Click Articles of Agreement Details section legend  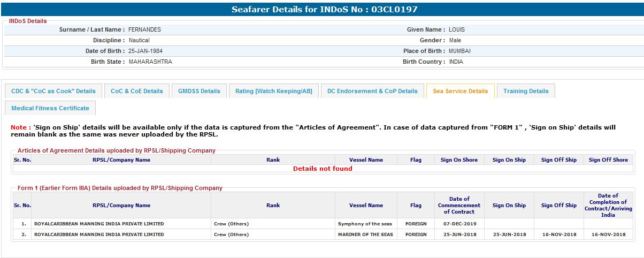coord(116,150)
